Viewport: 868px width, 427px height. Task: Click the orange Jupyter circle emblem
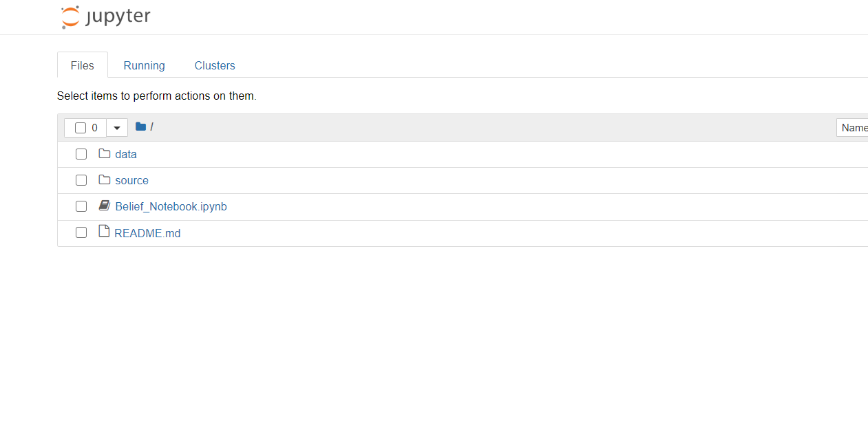pos(70,16)
